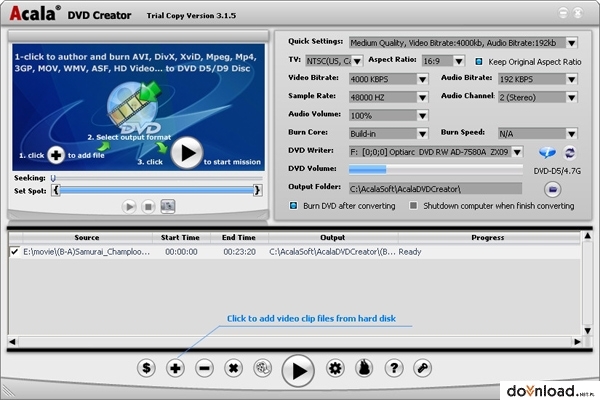Click the 00:23:20 end time cell

click(x=240, y=252)
